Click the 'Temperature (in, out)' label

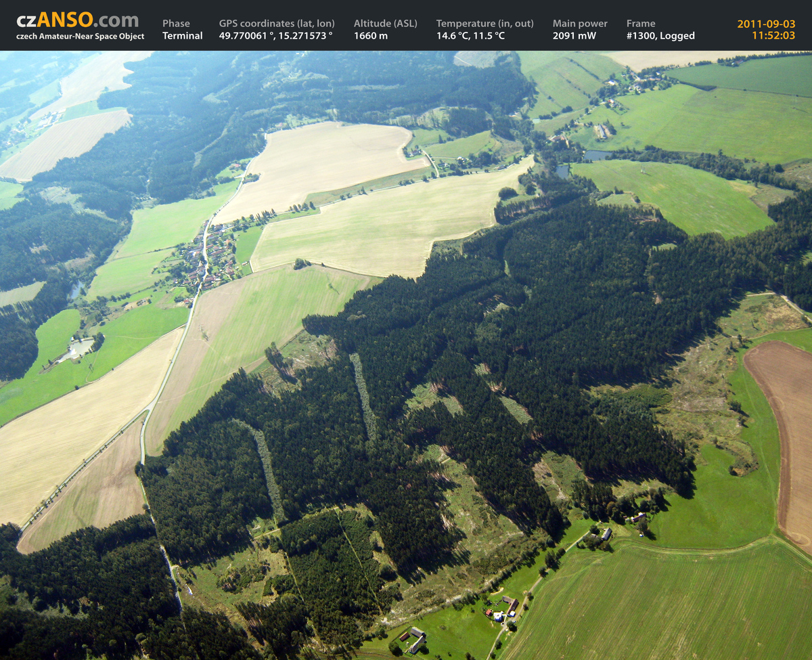pos(485,24)
